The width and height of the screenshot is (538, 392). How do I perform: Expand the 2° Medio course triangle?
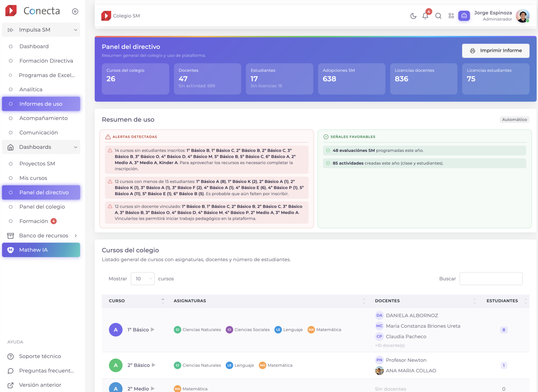tap(153, 389)
